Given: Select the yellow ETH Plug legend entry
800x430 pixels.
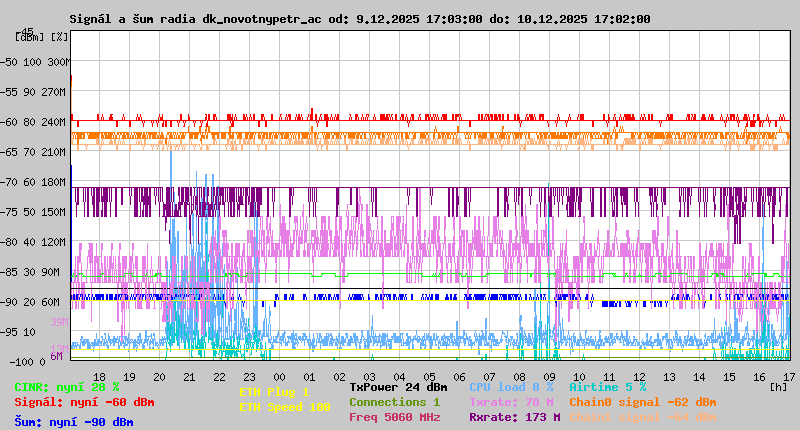Looking at the screenshot, I should (x=274, y=392).
